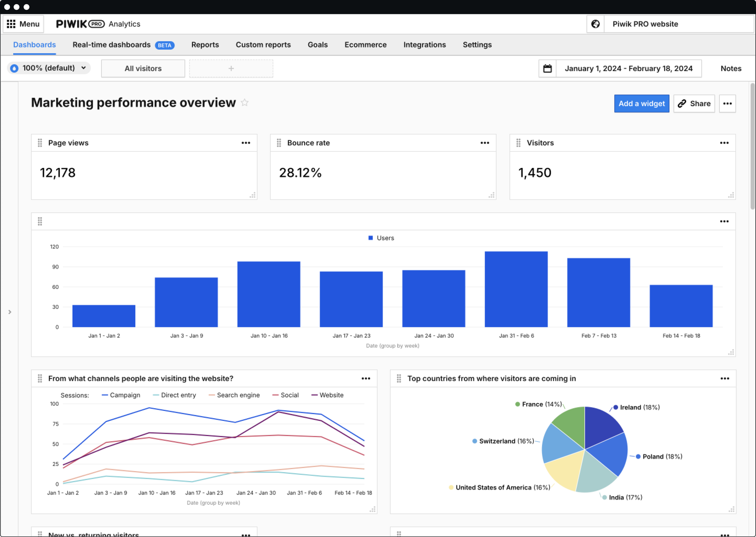Click the plus button to add a segment
Image resolution: width=756 pixels, height=537 pixels.
[x=231, y=68]
